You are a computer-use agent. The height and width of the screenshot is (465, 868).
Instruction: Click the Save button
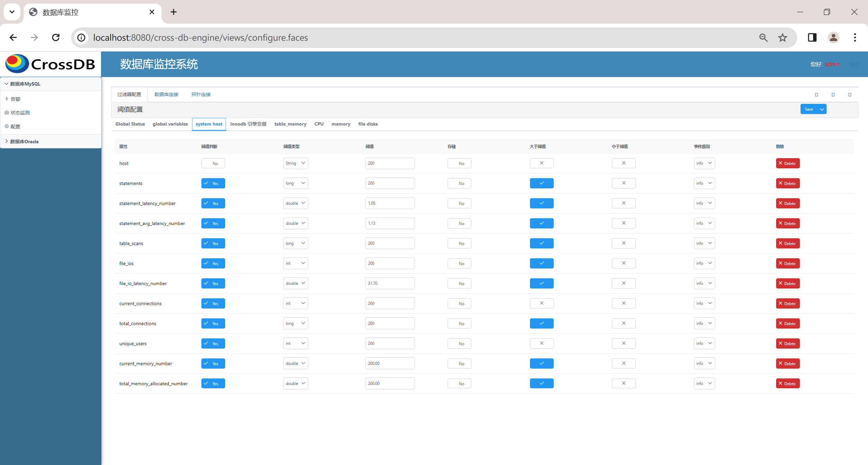[809, 109]
